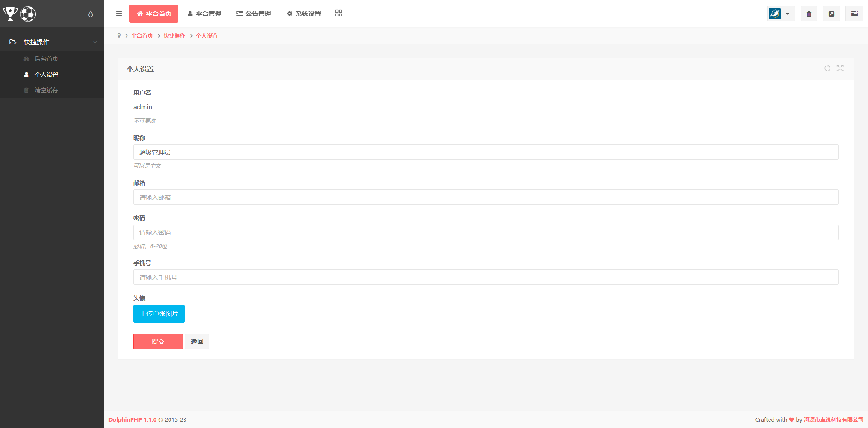Image resolution: width=868 pixels, height=428 pixels.
Task: Collapse the 快捷操作 sidebar section
Action: tap(52, 42)
